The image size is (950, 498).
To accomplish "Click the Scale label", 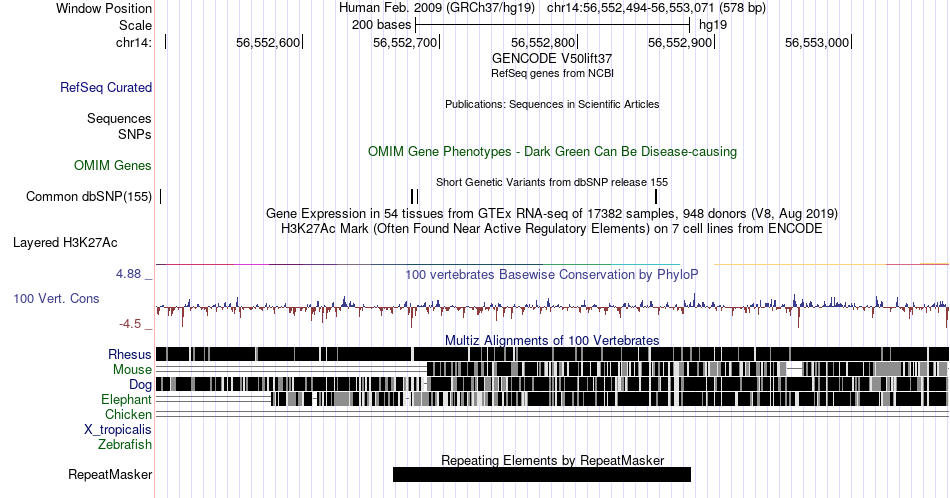I will coord(135,25).
